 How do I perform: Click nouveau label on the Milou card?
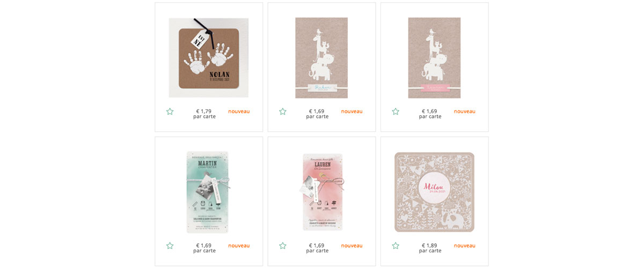coord(465,245)
